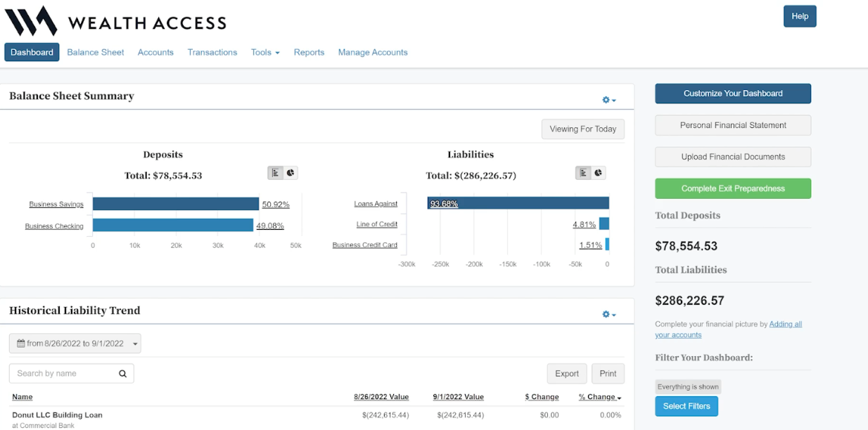
Task: Follow the Adding all your accounts link
Action: tap(786, 324)
